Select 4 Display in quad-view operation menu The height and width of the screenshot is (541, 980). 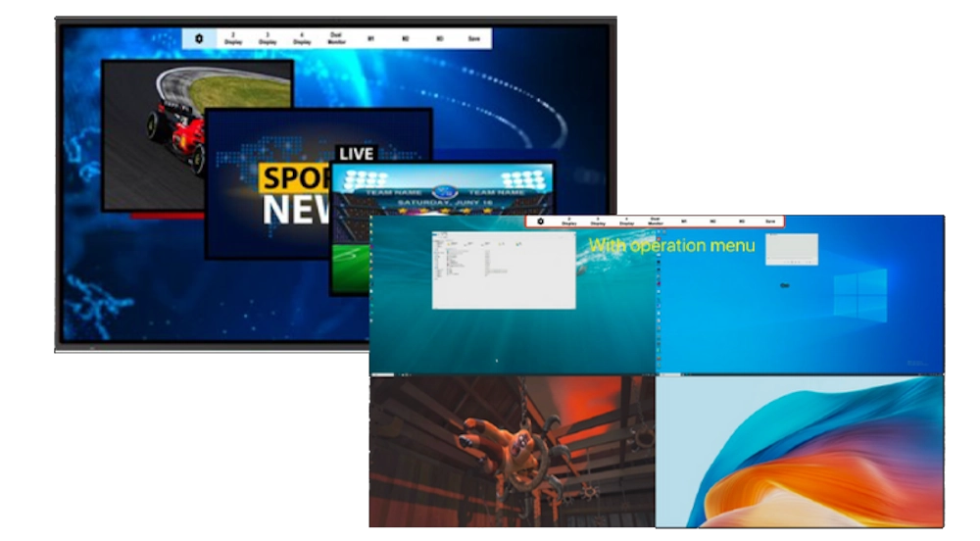627,221
